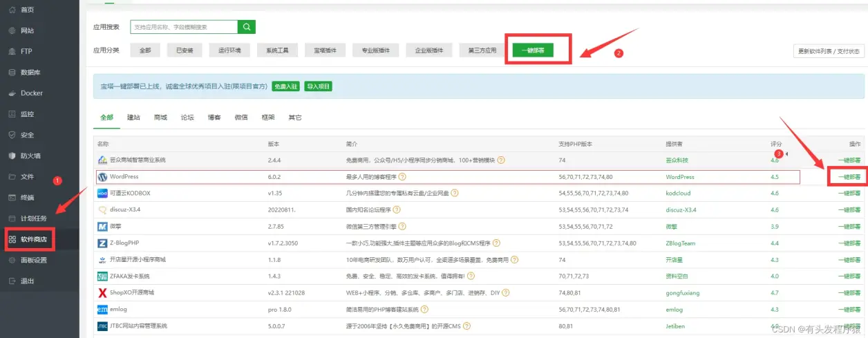Click the 微擎 app icon
This screenshot has width=868, height=338.
[102, 226]
